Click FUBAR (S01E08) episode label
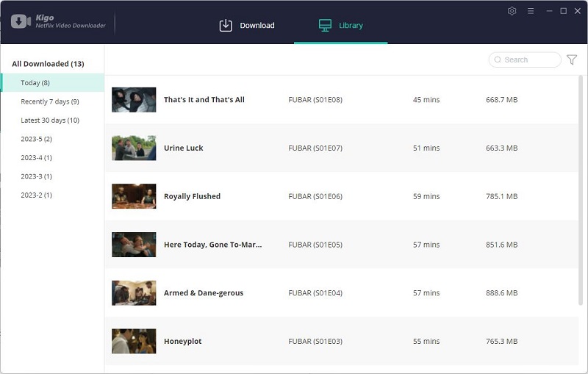This screenshot has height=374, width=588. coord(315,100)
